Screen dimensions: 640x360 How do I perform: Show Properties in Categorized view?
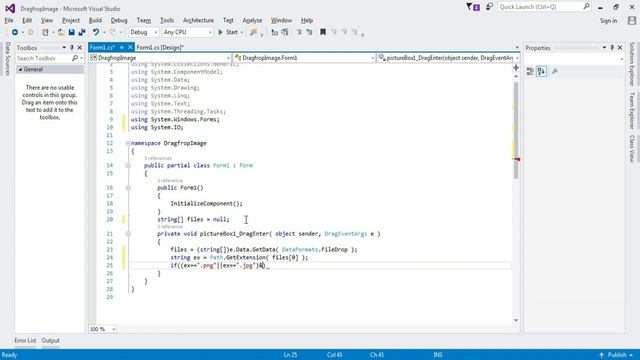(530, 71)
